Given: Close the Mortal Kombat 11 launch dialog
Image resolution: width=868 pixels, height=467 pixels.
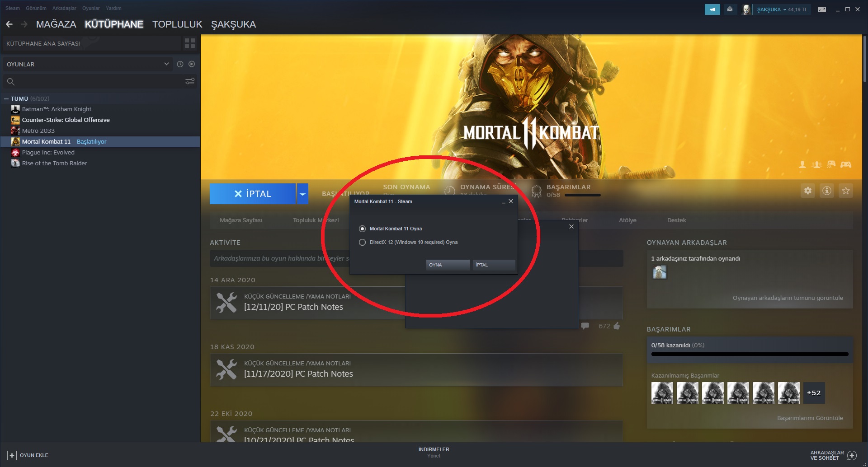Looking at the screenshot, I should (511, 201).
